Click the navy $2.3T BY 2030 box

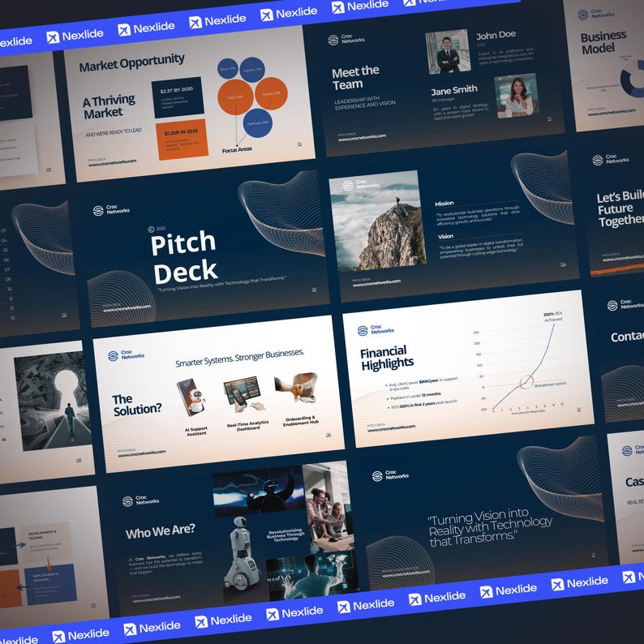[178, 97]
